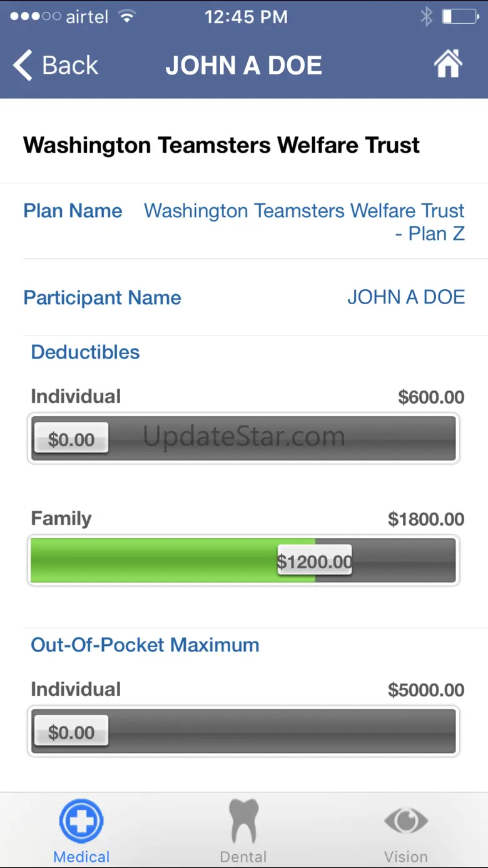
Task: Open the Vision eye icon
Action: (x=406, y=820)
